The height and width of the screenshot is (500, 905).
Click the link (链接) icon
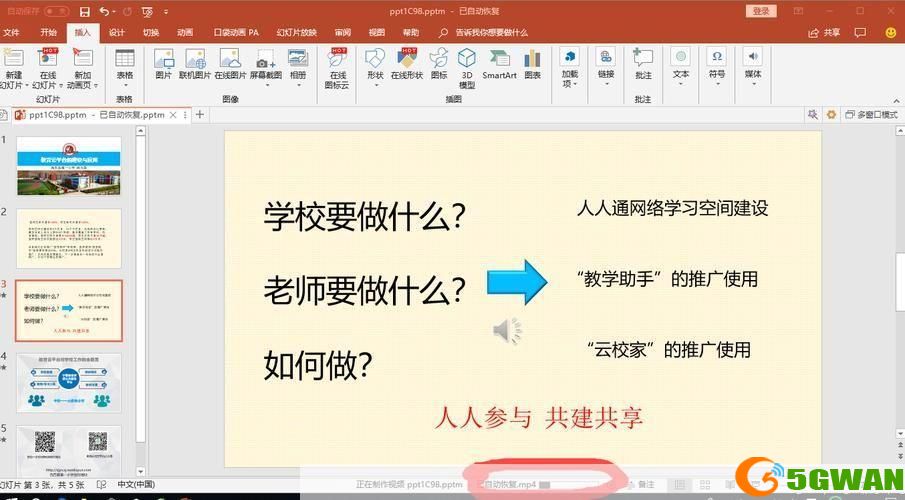tap(605, 57)
